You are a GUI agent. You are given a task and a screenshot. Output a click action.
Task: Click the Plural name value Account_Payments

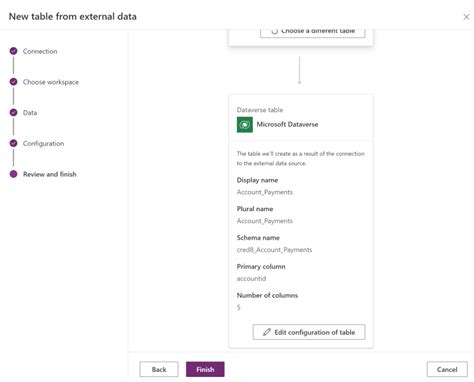coord(265,221)
